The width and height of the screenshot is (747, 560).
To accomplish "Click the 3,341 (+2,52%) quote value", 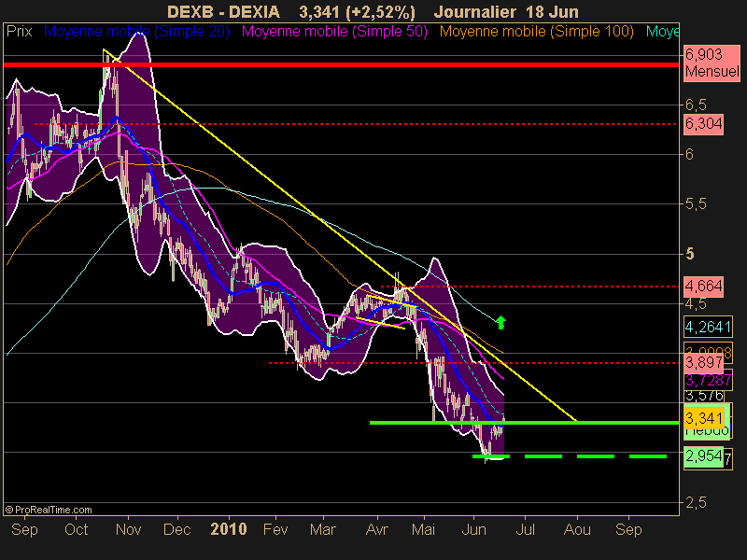I will pos(357,12).
